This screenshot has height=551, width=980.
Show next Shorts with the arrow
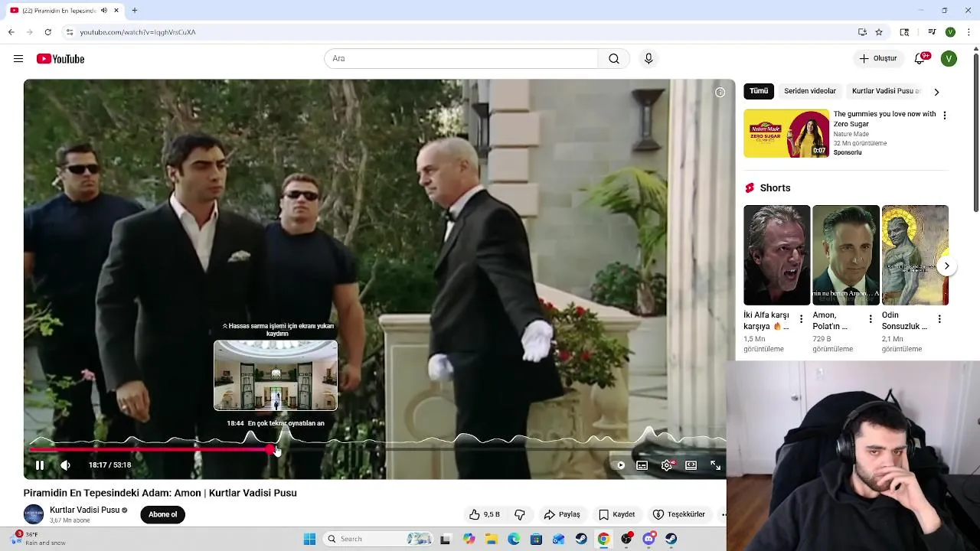946,266
